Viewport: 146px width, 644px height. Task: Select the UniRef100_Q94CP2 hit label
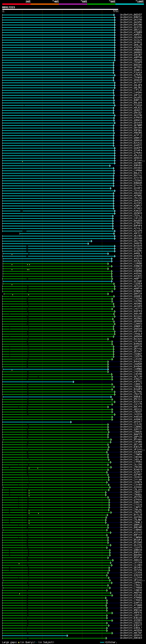coord(131,201)
